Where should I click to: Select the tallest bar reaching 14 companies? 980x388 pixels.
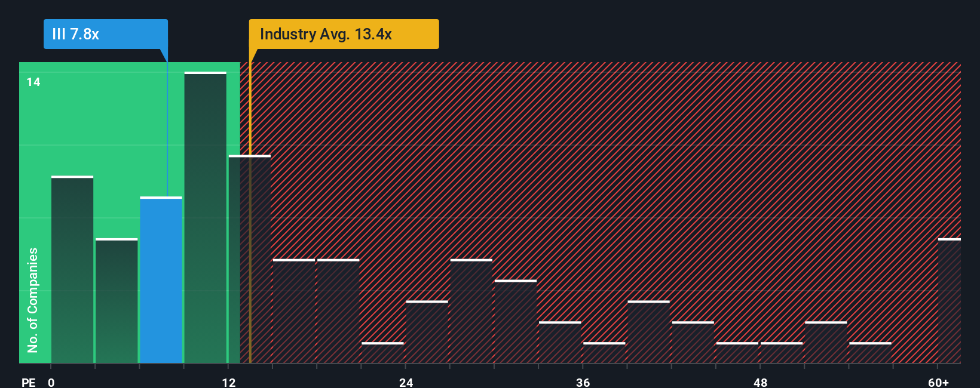[x=206, y=217]
